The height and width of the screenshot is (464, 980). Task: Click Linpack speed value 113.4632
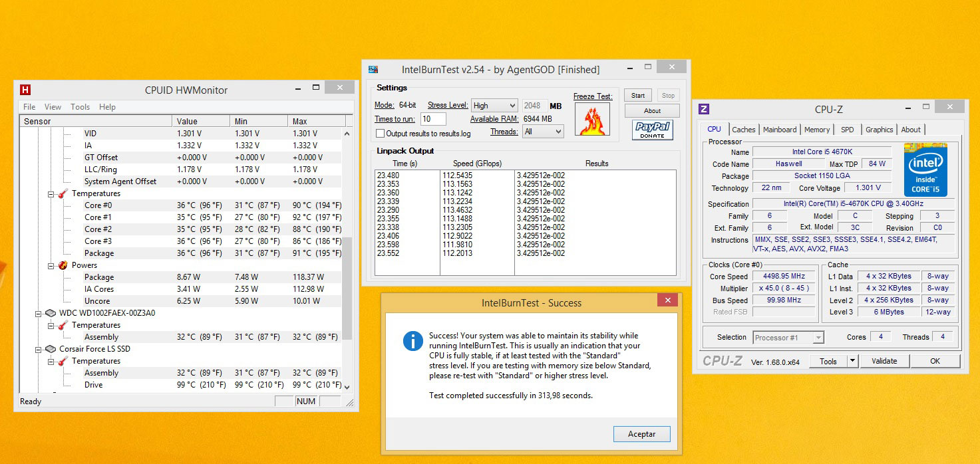click(457, 210)
